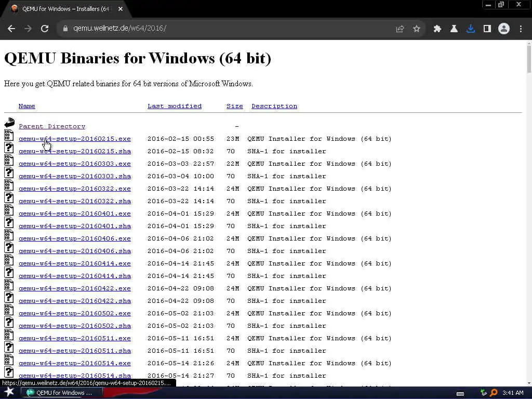This screenshot has width=532, height=399.
Task: Click binary icon beside 20160303.exe
Action: (x=9, y=160)
